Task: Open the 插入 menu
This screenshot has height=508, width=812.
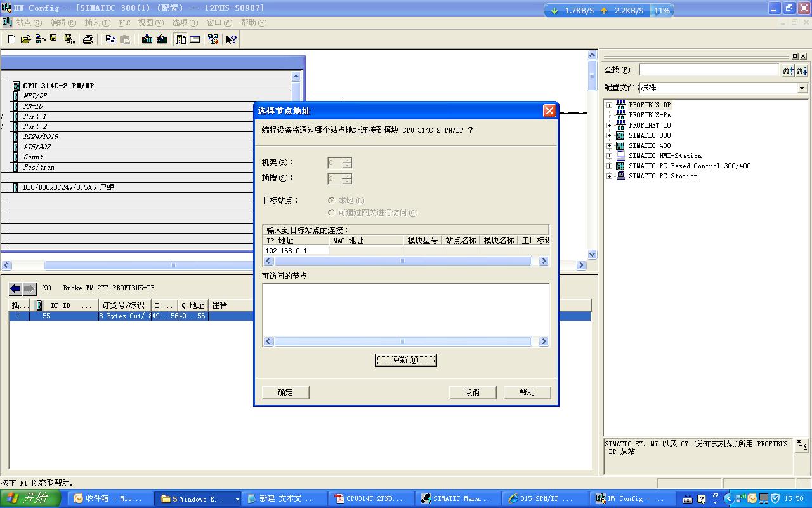Action: point(97,22)
